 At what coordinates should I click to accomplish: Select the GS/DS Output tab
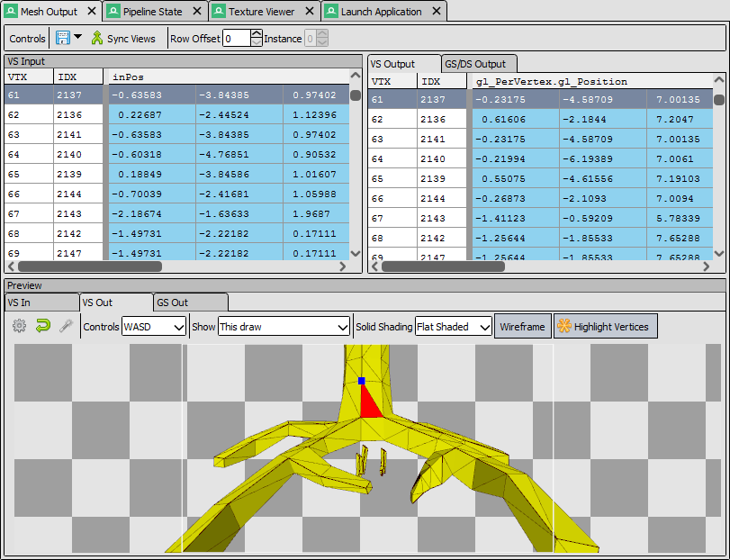(475, 64)
